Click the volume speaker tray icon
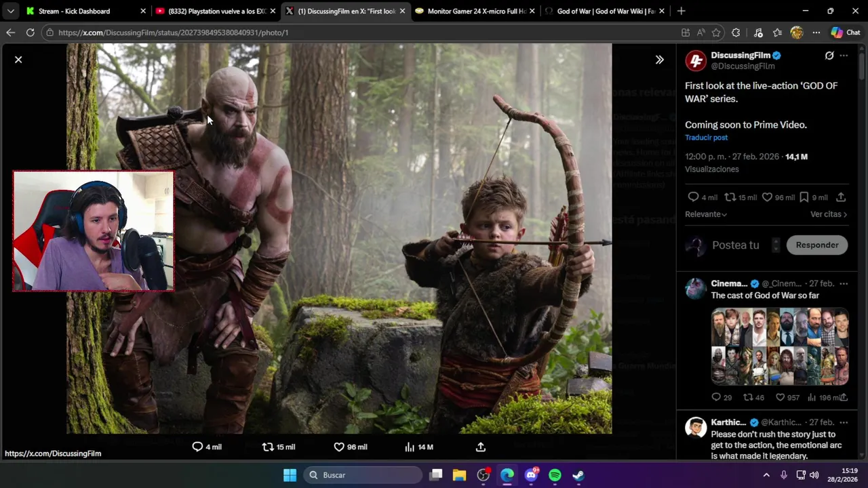Viewport: 868px width, 488px height. (x=814, y=475)
